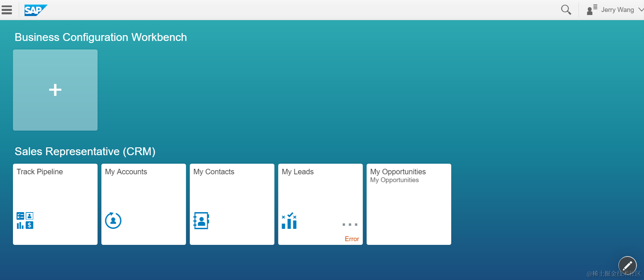This screenshot has width=644, height=280.
Task: Open the My Accounts tile
Action: (144, 204)
